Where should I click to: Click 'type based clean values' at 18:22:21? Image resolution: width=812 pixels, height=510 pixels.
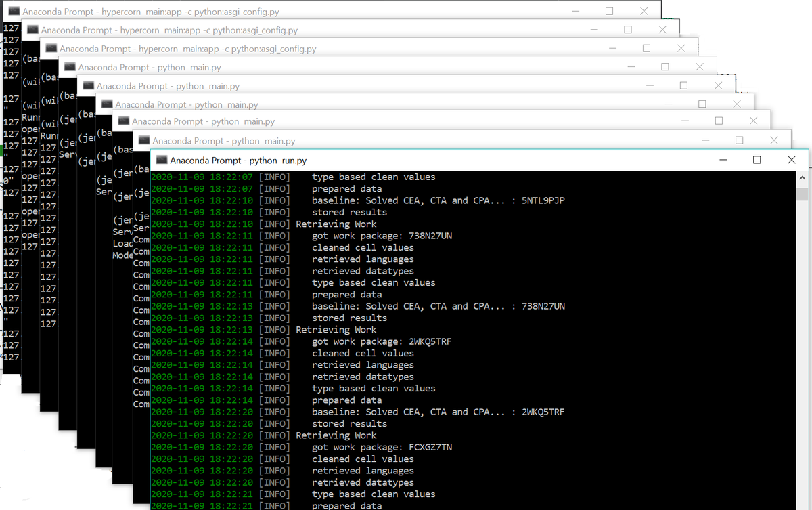point(374,494)
